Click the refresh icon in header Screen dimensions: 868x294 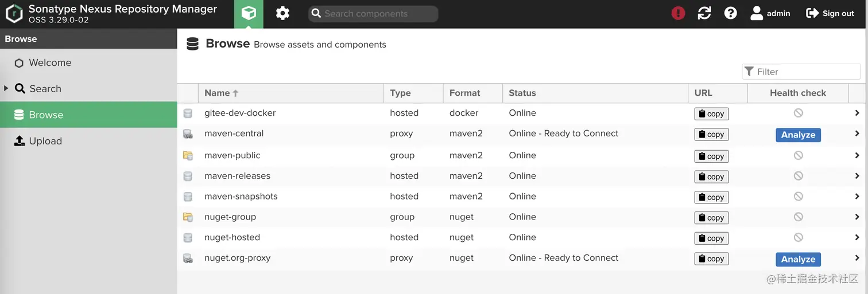tap(704, 13)
